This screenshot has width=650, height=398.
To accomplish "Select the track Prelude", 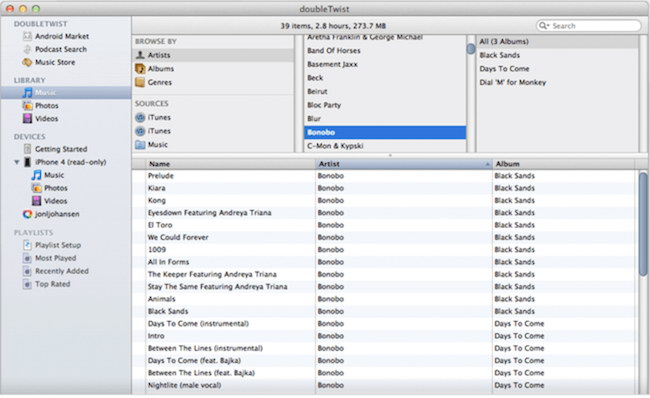I will (161, 176).
